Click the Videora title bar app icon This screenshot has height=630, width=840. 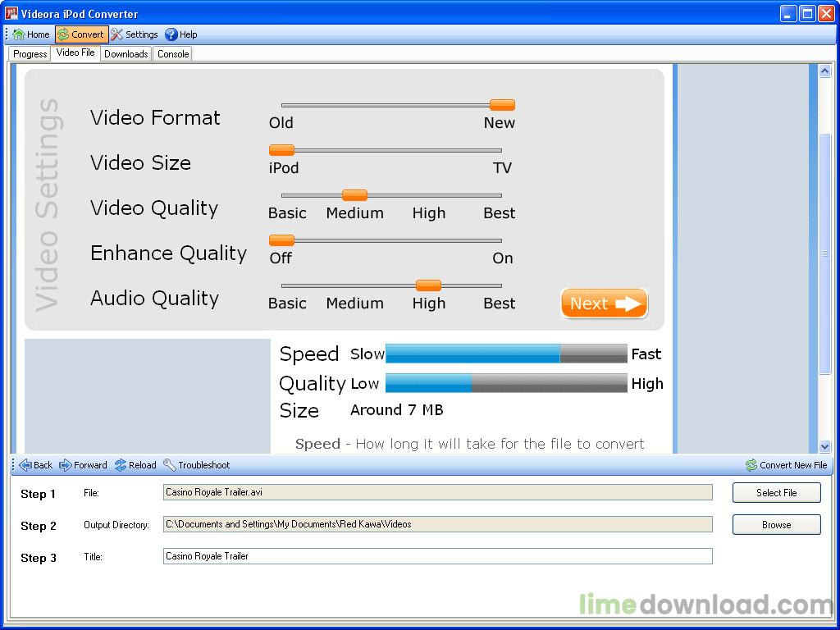pyautogui.click(x=11, y=13)
